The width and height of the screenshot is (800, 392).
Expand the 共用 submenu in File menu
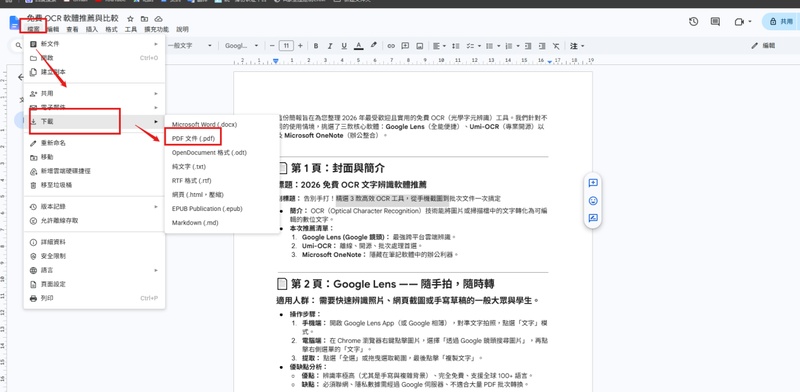94,93
